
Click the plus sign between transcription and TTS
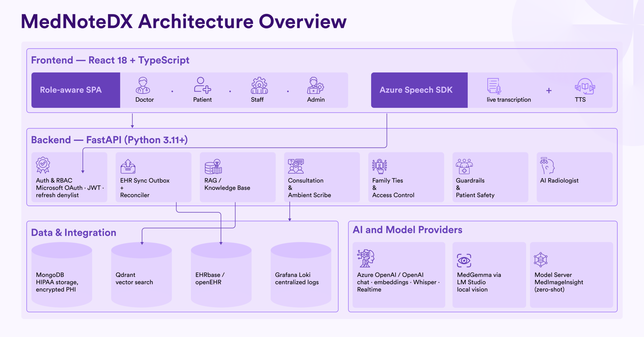coord(549,91)
